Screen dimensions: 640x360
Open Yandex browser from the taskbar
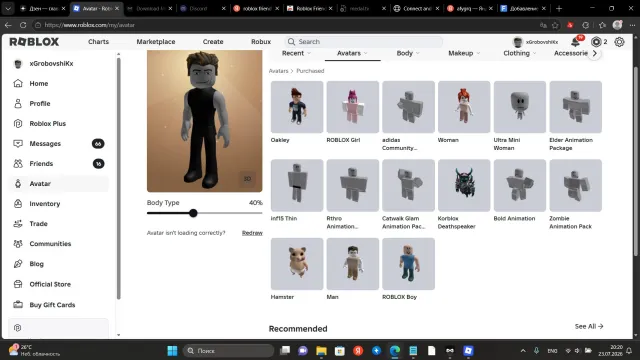pyautogui.click(x=358, y=351)
